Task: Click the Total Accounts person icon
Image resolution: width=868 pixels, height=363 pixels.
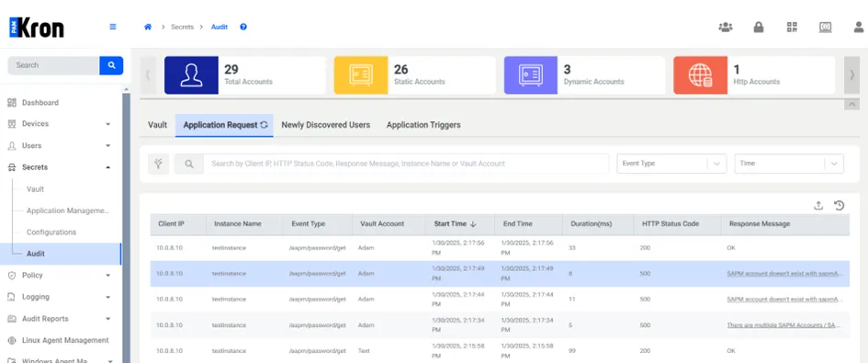Action: click(x=192, y=75)
